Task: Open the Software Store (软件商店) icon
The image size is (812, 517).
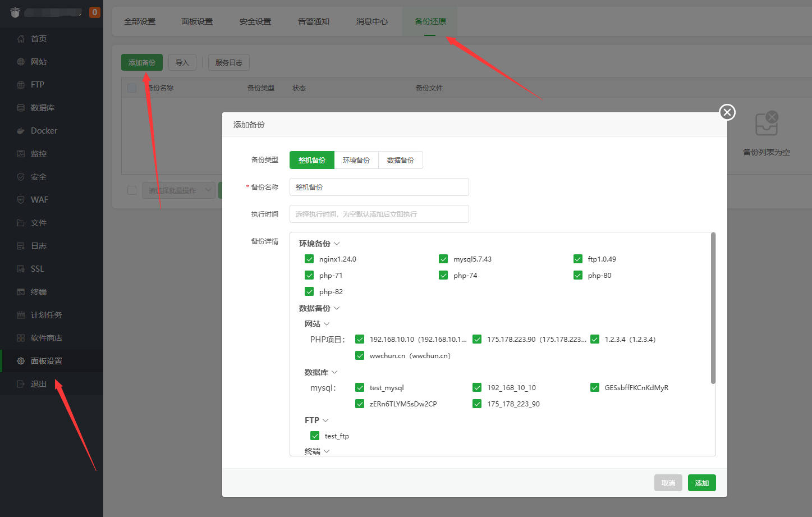Action: (21, 338)
